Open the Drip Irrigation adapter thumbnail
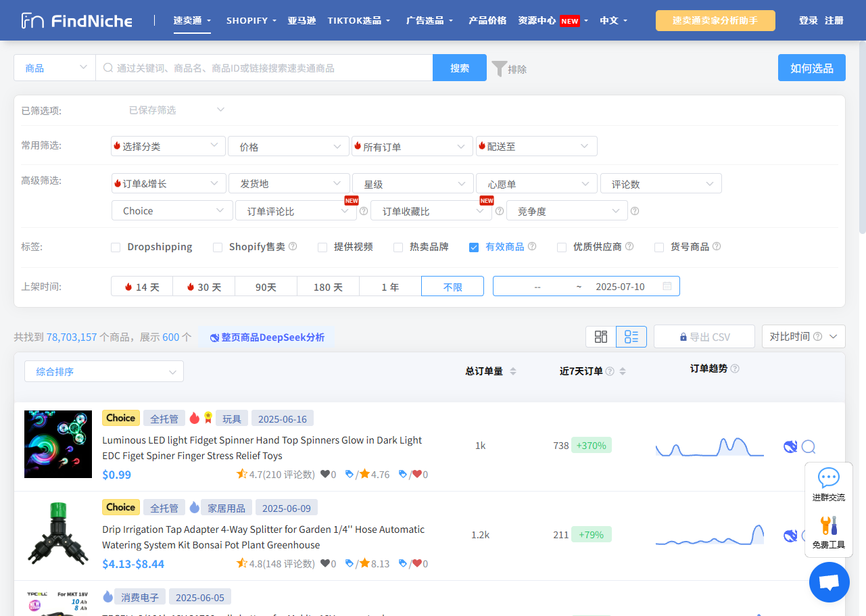The image size is (866, 616). coord(58,534)
